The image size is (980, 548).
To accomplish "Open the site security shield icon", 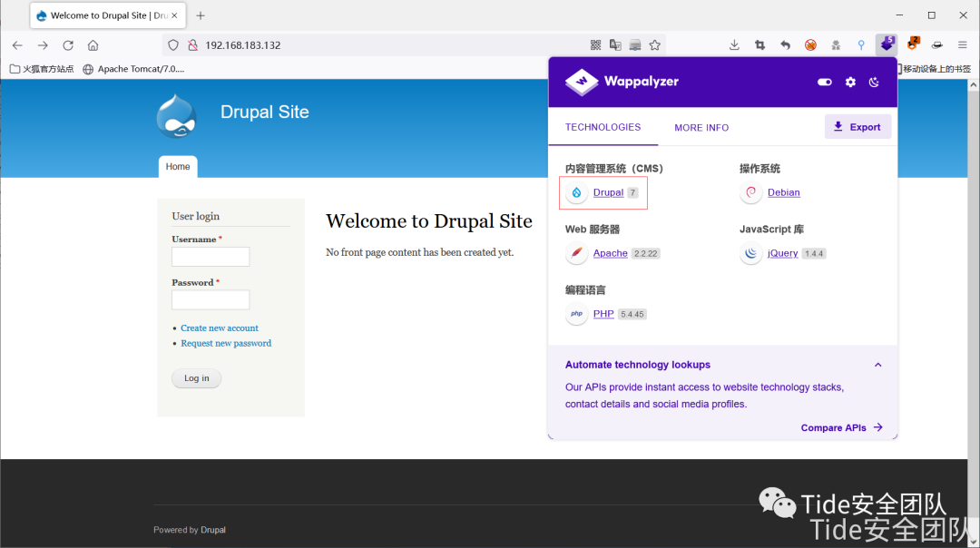I will tap(173, 45).
